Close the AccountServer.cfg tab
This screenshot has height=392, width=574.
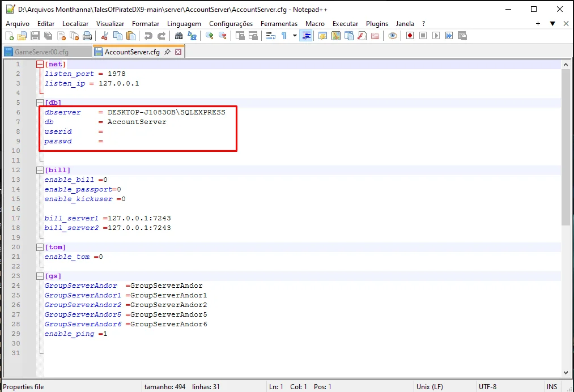coord(178,52)
